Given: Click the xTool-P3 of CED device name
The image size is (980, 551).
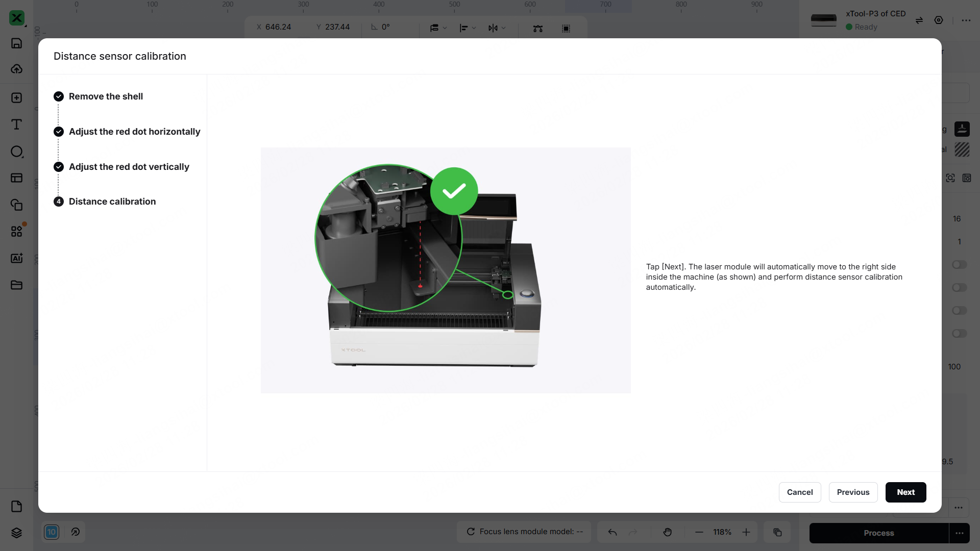Looking at the screenshot, I should click(876, 14).
